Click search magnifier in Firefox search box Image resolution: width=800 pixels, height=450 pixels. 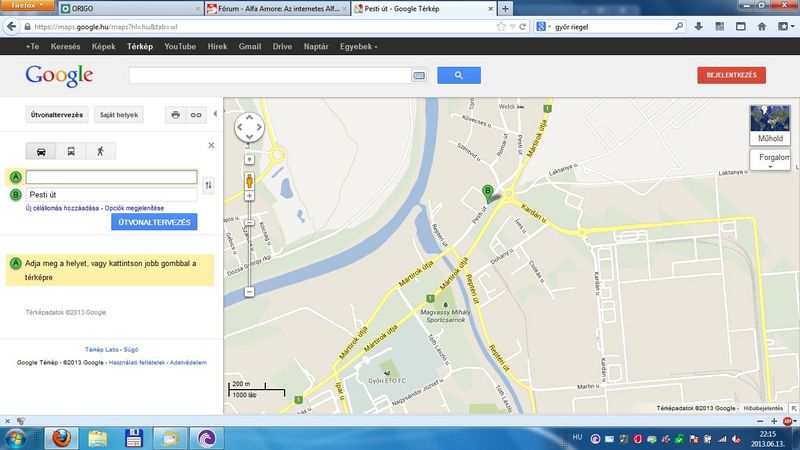click(x=679, y=27)
